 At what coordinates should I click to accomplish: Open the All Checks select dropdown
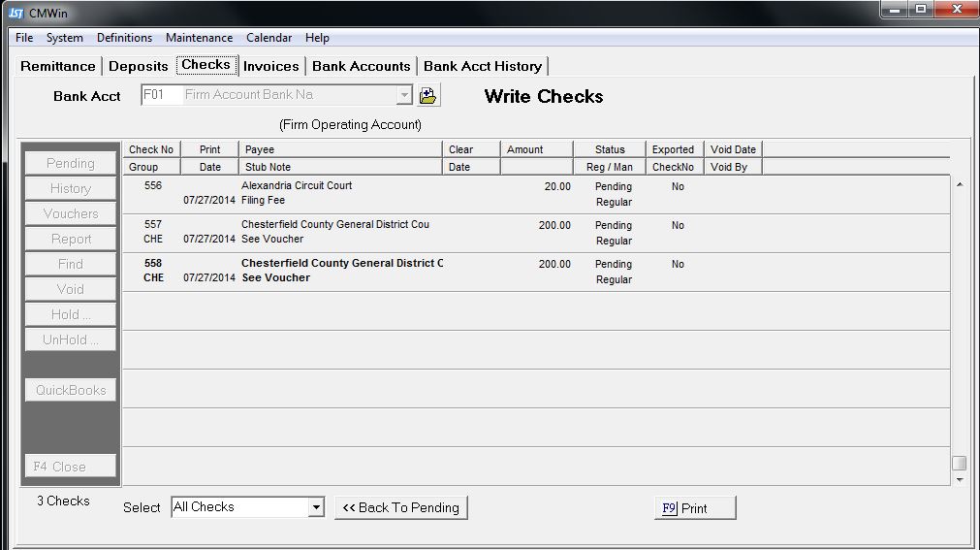315,507
